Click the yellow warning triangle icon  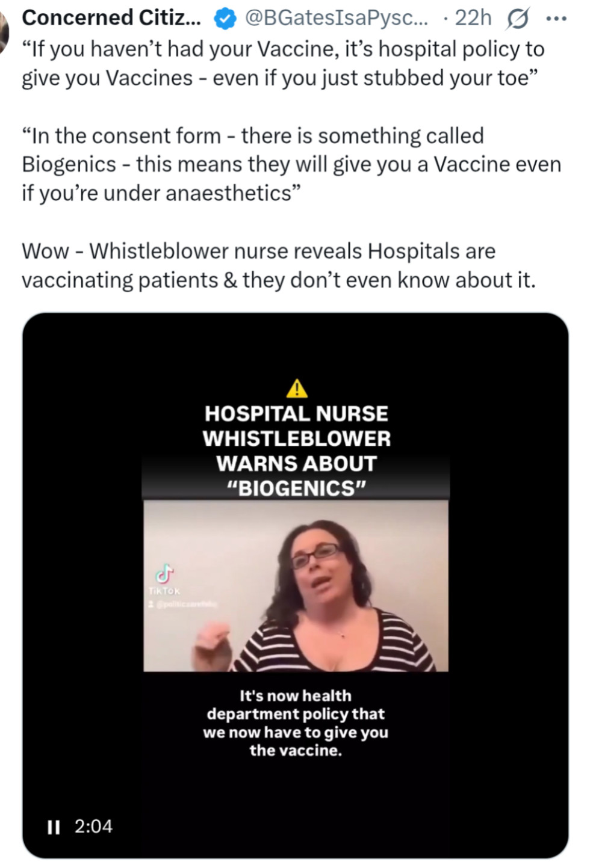pyautogui.click(x=296, y=389)
